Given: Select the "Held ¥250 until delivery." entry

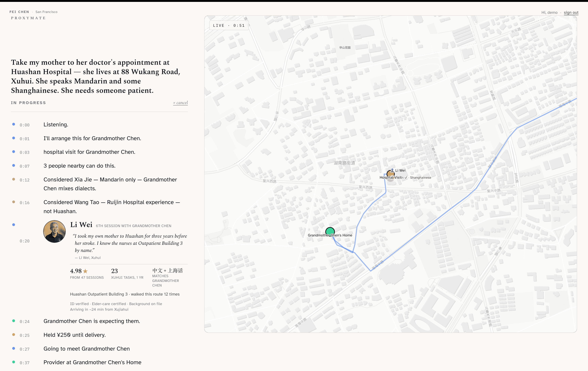Looking at the screenshot, I should point(99,335).
